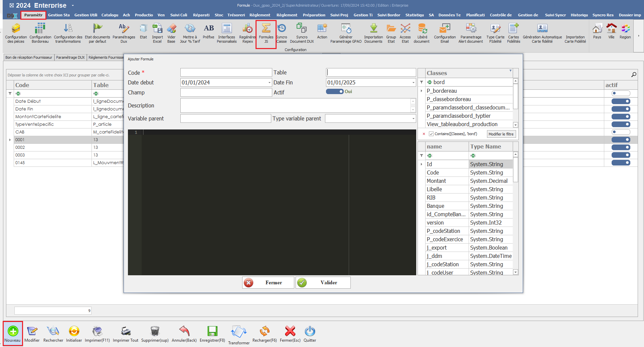The height and width of the screenshot is (347, 644).
Task: Open Générer Parametrage GPAO
Action: tap(346, 33)
